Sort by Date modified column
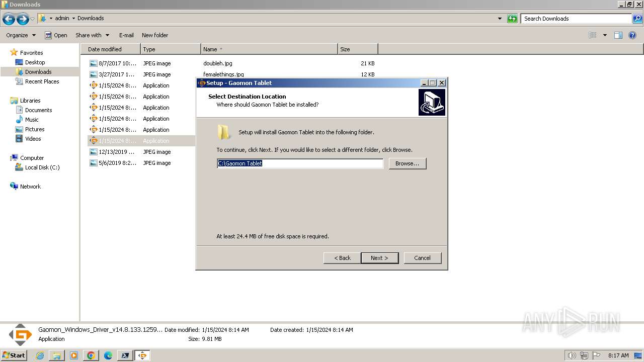Image resolution: width=644 pixels, height=362 pixels. (x=111, y=49)
